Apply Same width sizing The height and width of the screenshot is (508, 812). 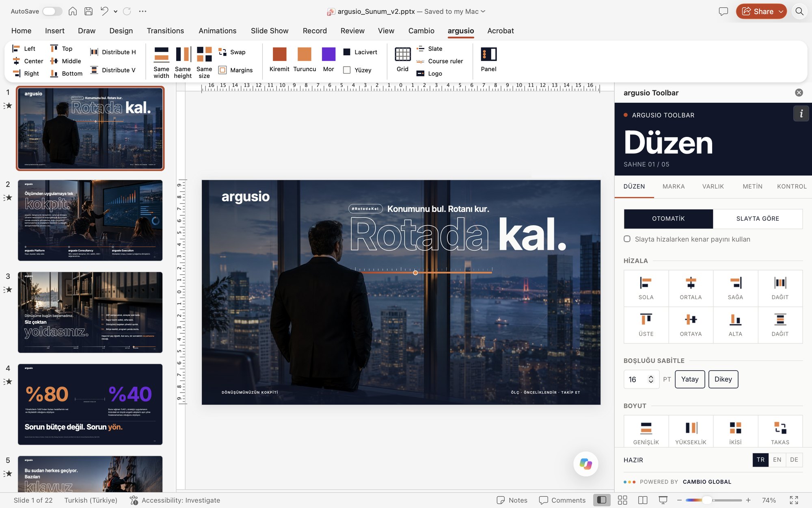(x=161, y=62)
